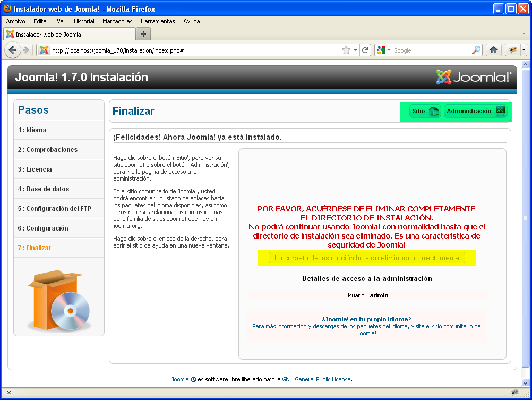Click the status bar icon at bottom right
This screenshot has height=400, width=532.
point(514,393)
